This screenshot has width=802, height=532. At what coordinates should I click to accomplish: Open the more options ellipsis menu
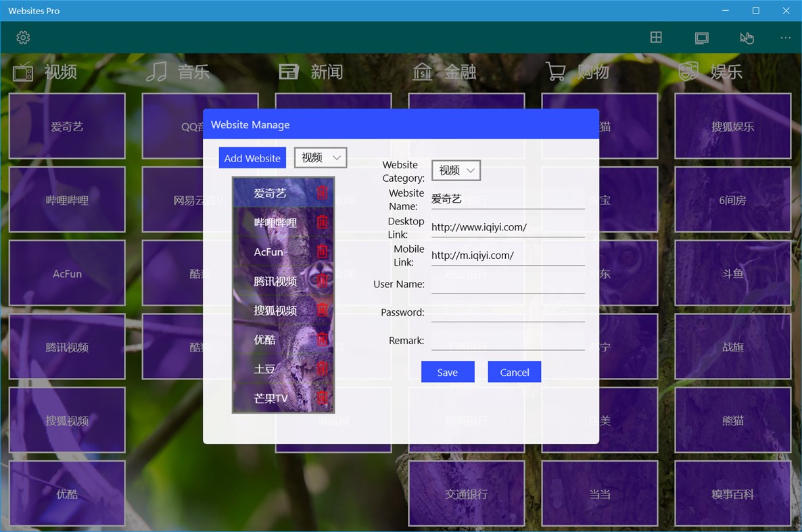point(786,38)
